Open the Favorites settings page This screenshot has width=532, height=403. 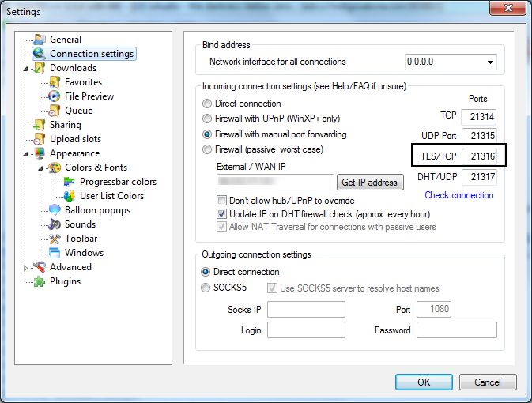click(x=84, y=82)
